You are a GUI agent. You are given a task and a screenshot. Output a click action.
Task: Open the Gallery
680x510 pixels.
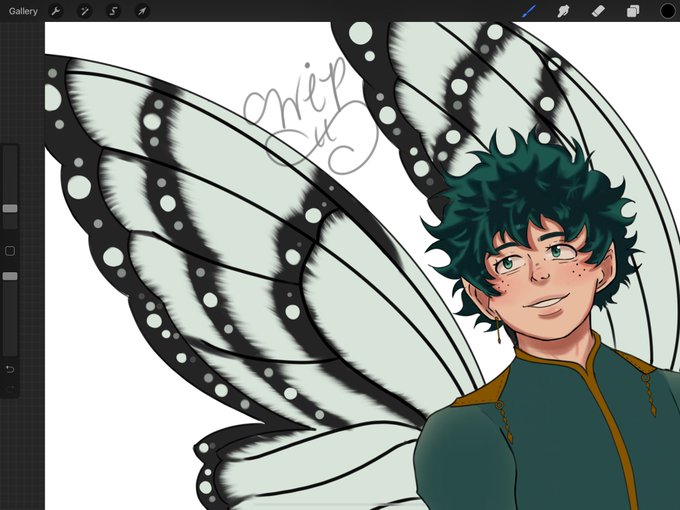coord(23,11)
